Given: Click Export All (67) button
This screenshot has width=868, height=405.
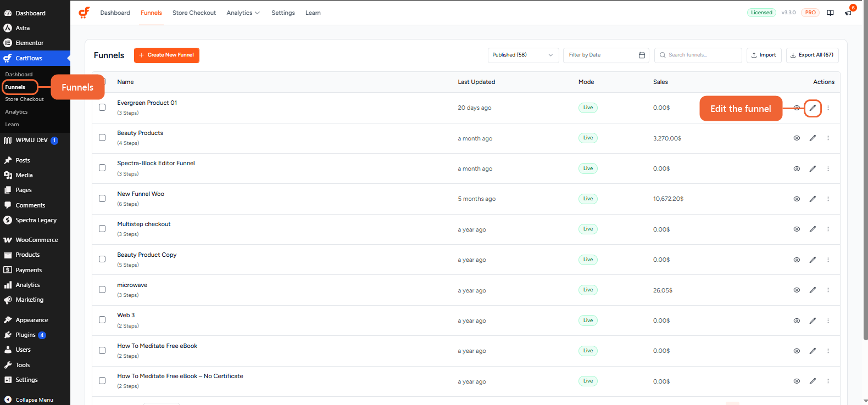Looking at the screenshot, I should pos(813,55).
